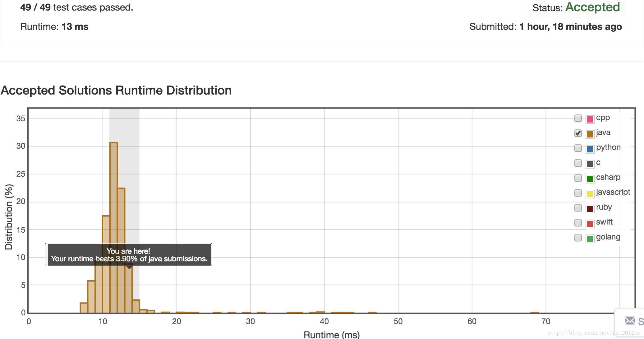Enable the python language checkbox
644x339 pixels.
click(x=578, y=148)
